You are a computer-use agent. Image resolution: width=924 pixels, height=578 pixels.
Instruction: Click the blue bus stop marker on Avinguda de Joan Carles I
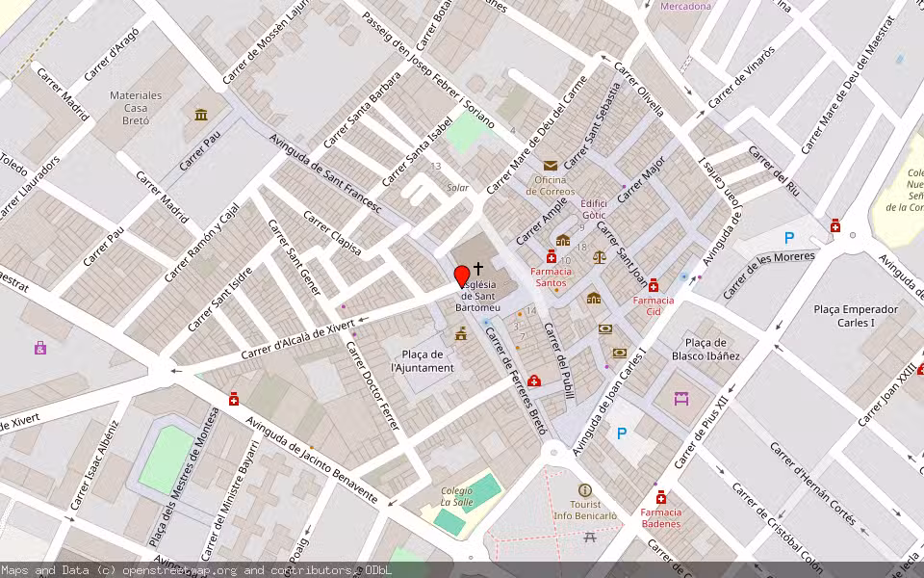click(683, 277)
